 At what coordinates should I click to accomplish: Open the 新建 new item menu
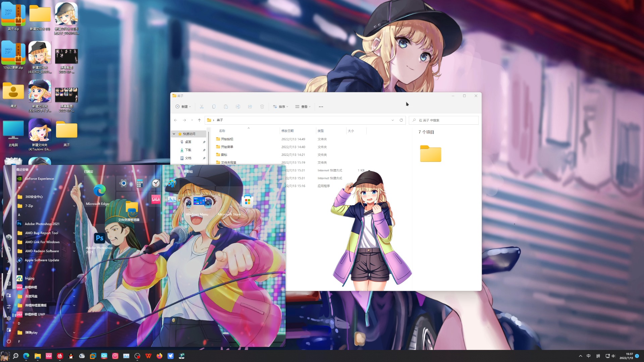[x=183, y=107]
